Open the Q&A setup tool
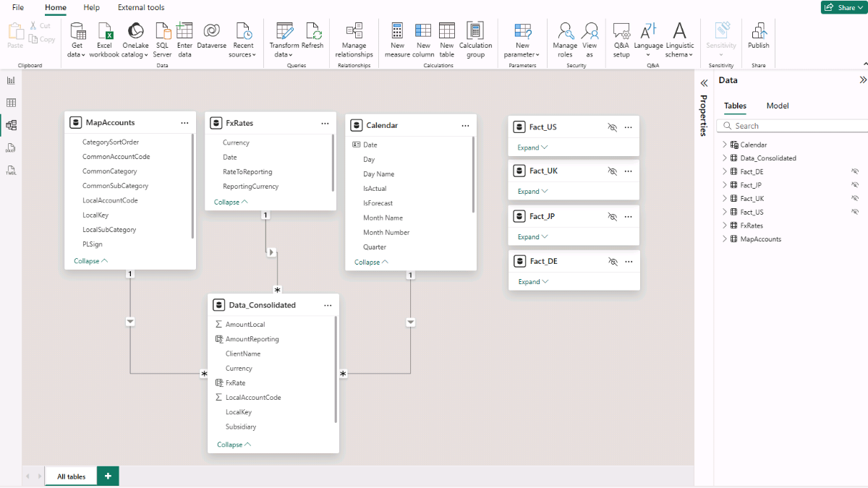 [x=621, y=32]
